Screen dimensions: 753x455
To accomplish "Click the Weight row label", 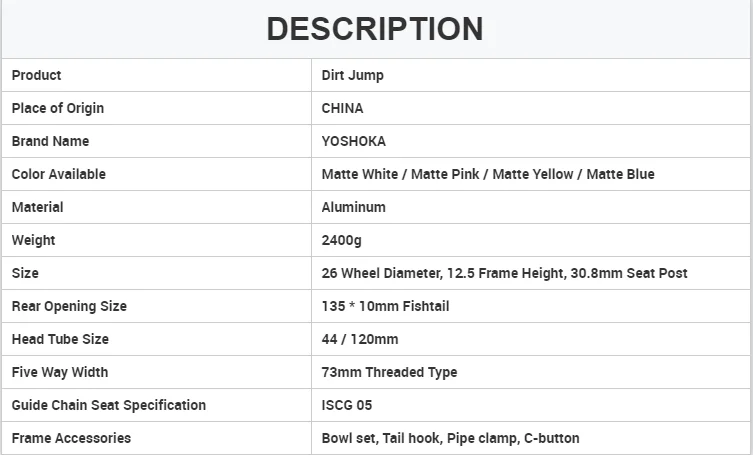I will point(33,240).
